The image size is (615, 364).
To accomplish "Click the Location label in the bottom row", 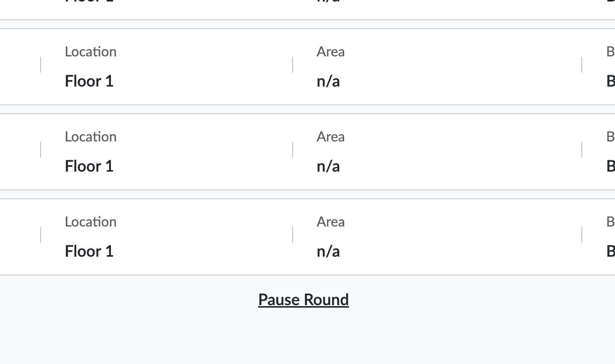I will pos(91,222).
